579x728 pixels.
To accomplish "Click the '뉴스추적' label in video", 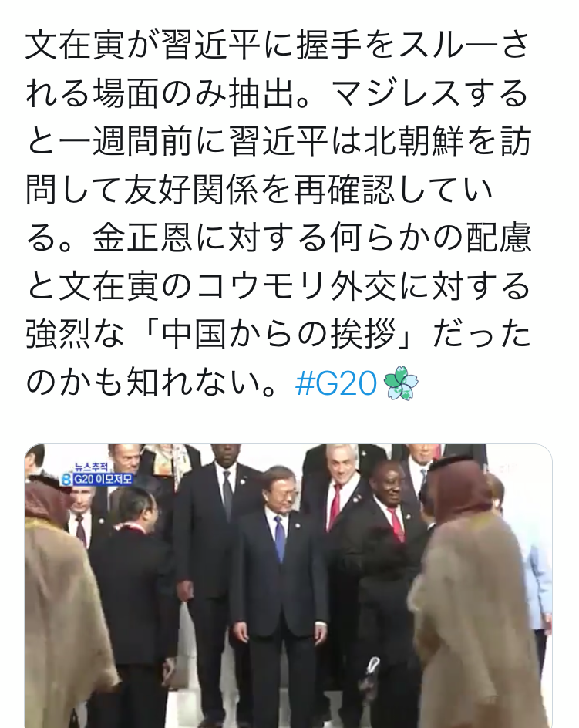I will coord(91,467).
